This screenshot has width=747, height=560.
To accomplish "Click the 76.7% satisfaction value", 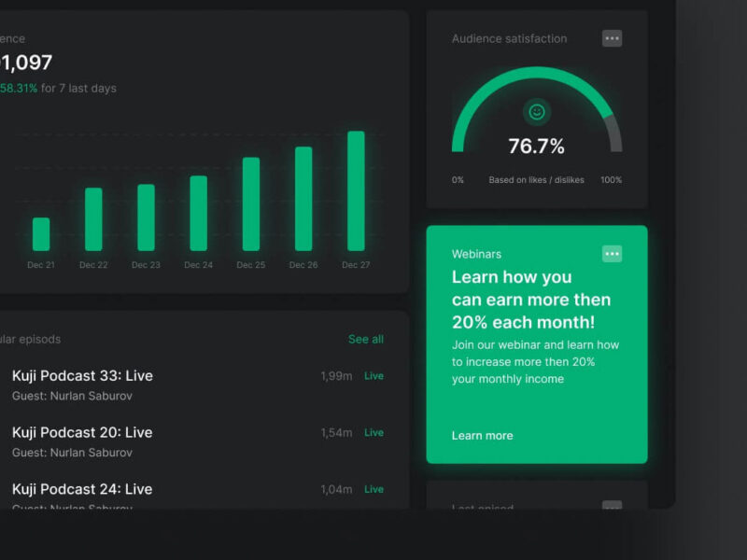I will (536, 147).
